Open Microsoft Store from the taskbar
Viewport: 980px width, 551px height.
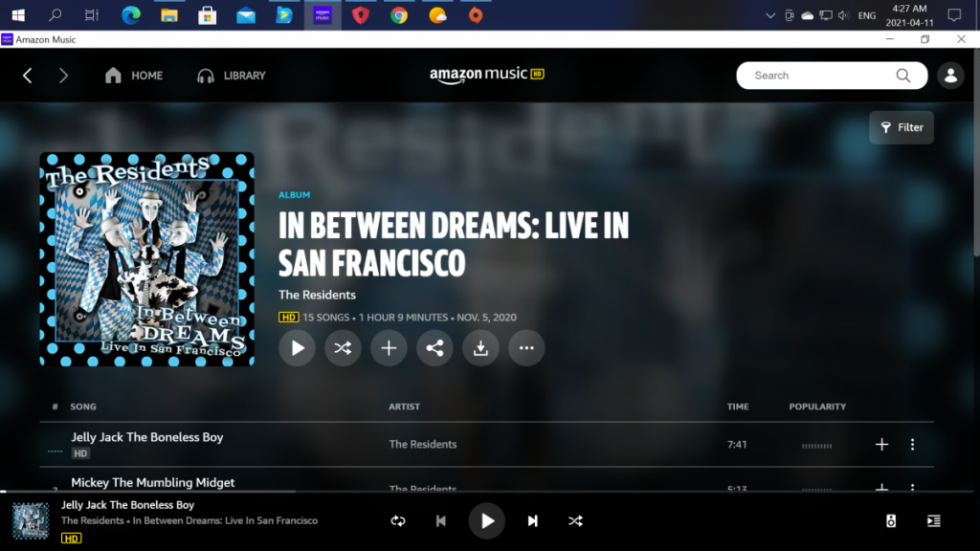tap(207, 15)
